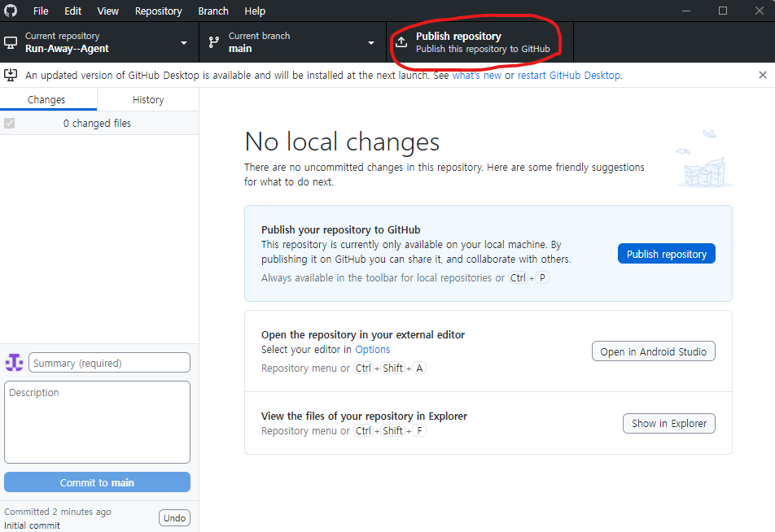Open the Edit menu
The height and width of the screenshot is (532, 775).
72,11
